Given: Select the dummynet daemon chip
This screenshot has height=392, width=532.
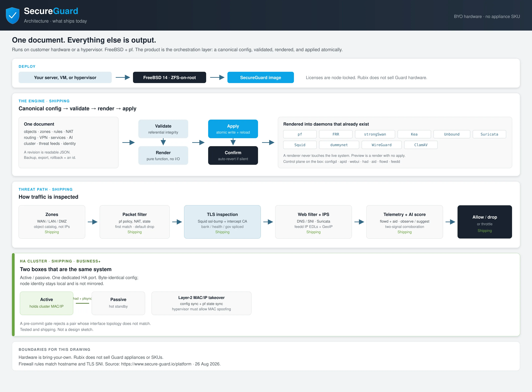Looking at the screenshot, I should pyautogui.click(x=339, y=145).
